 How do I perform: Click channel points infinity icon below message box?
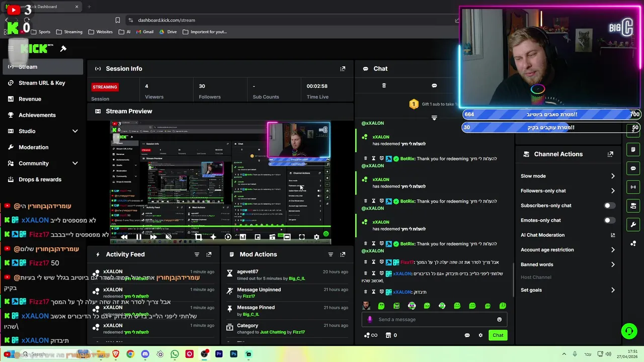pos(370,335)
